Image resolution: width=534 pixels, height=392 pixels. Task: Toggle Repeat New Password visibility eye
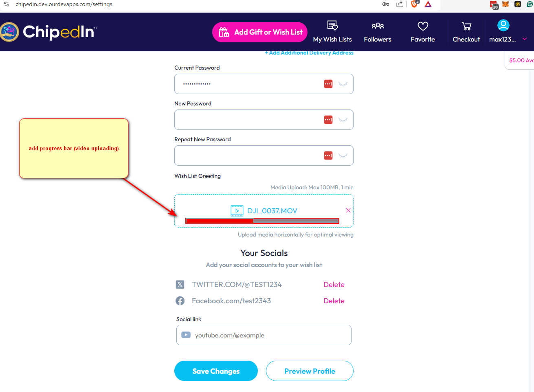[x=343, y=155]
